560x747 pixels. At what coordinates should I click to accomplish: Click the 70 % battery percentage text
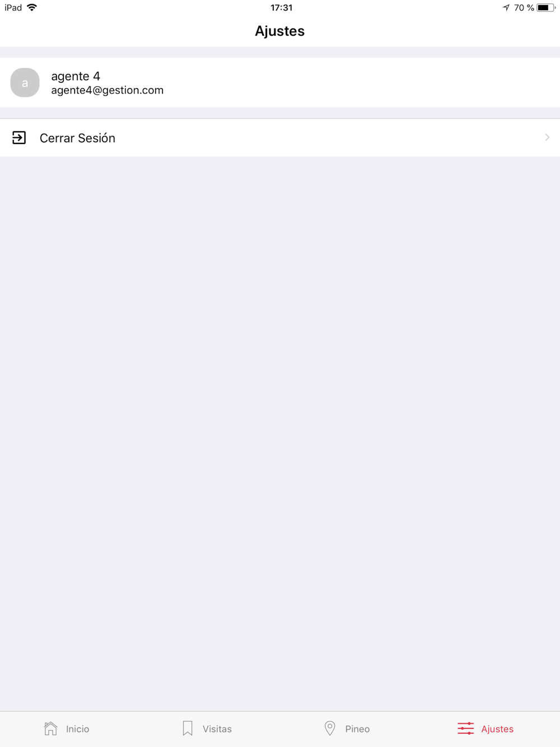pos(524,7)
